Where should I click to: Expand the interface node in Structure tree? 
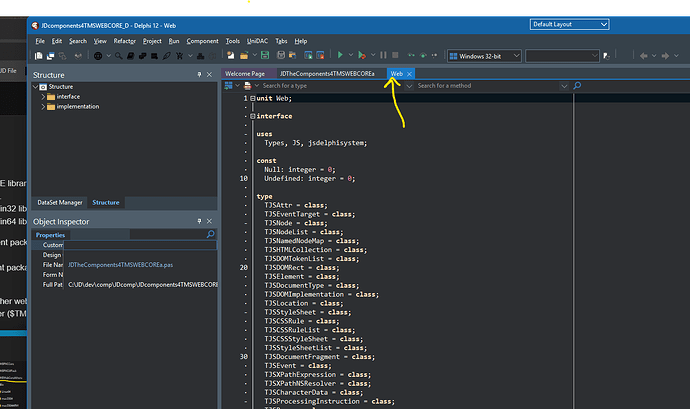tap(42, 97)
